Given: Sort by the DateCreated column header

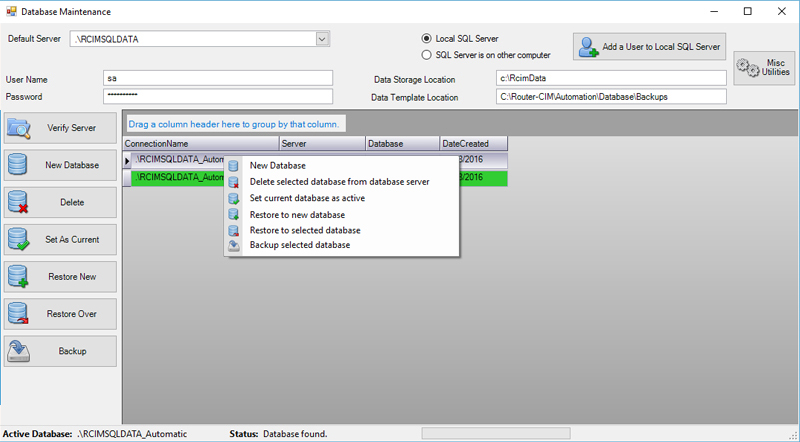Looking at the screenshot, I should [x=473, y=144].
